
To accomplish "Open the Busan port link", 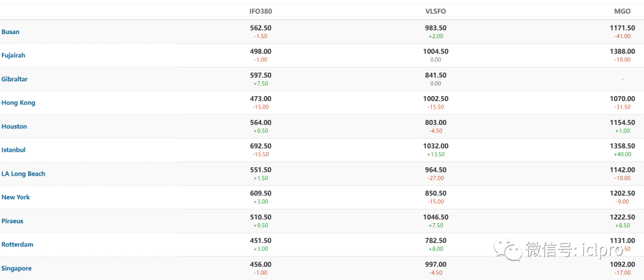I will click(11, 32).
